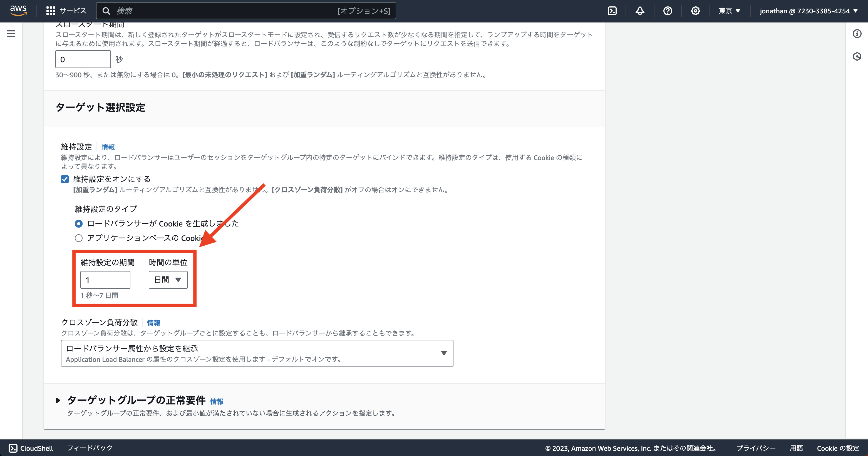Click the 維持設定の期間 input field
Screen dimensions: 868x456
coord(105,280)
